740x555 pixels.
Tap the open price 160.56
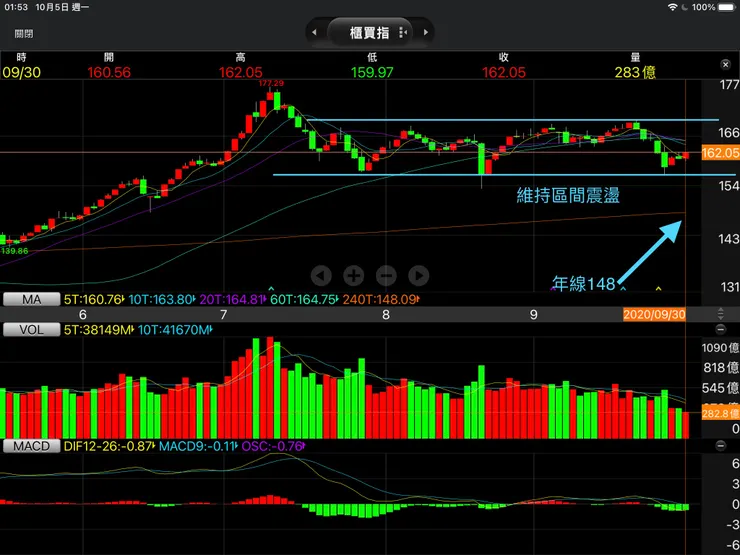109,72
